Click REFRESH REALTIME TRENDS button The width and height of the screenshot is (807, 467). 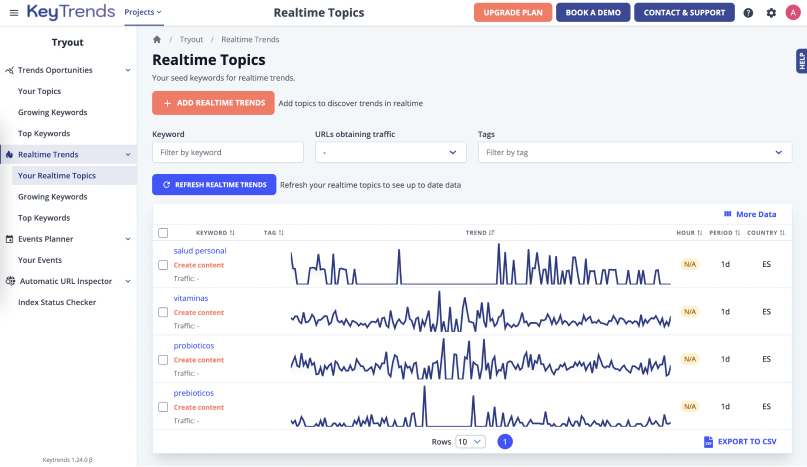[x=214, y=185]
